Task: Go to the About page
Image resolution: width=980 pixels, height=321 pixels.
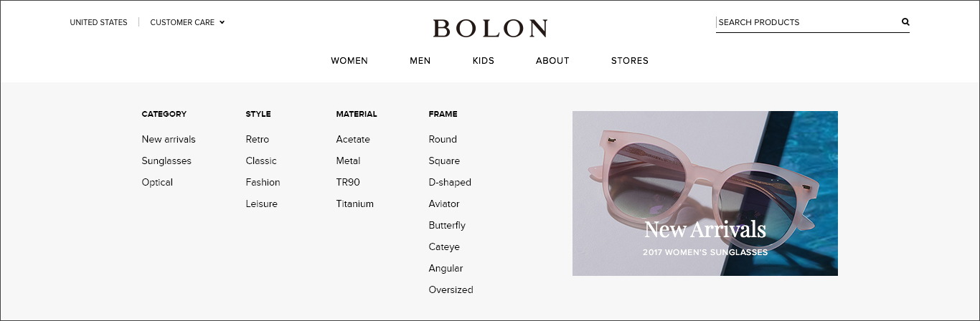Action: [552, 61]
